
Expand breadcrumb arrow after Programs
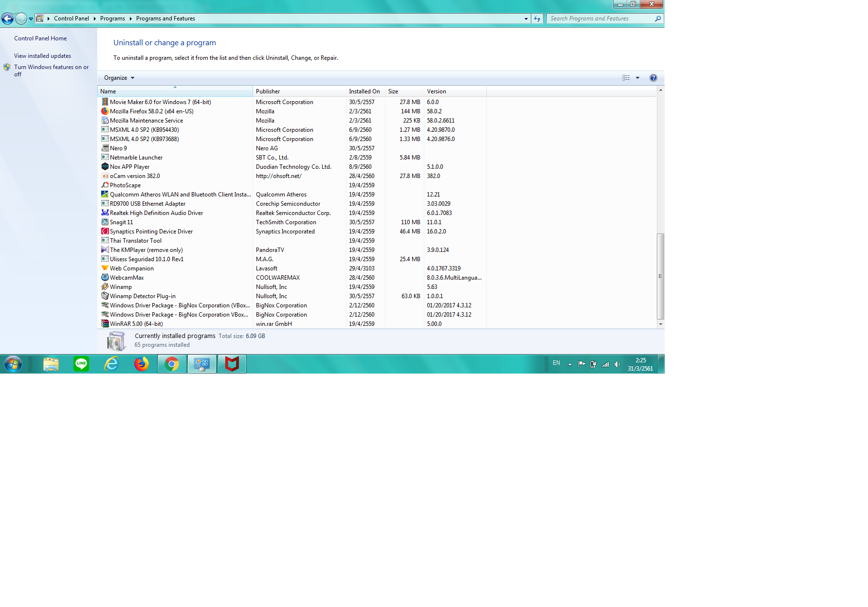pos(130,18)
